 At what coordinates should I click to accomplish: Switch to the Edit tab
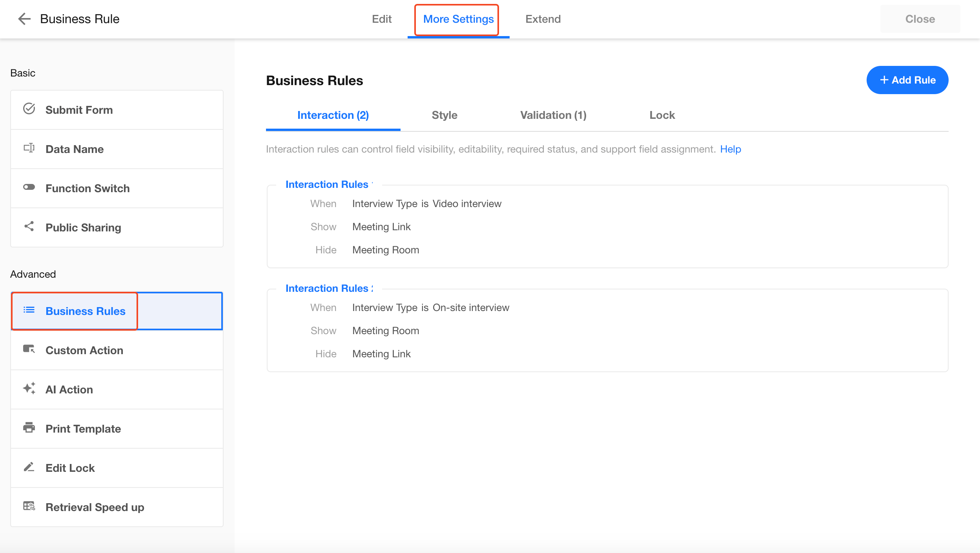[381, 19]
